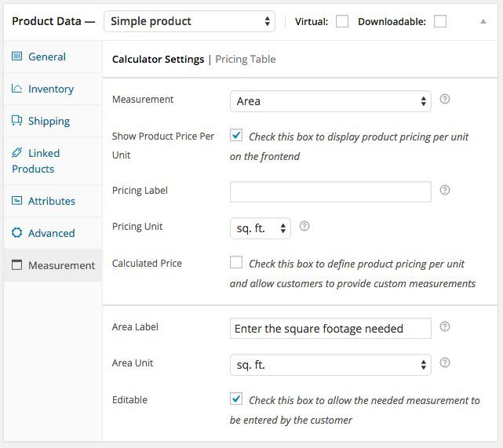The image size is (503, 448).
Task: Click the help icon next to Area Unit
Action: [x=445, y=363]
